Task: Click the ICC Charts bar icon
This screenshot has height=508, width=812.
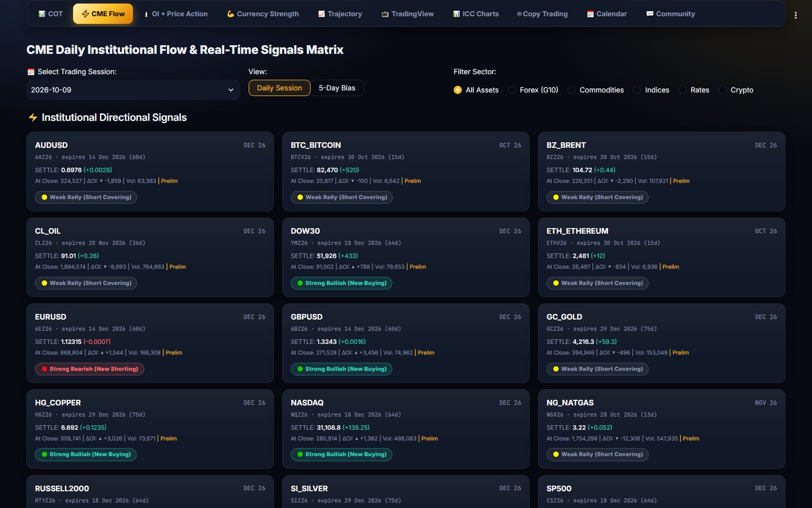Action: click(456, 14)
